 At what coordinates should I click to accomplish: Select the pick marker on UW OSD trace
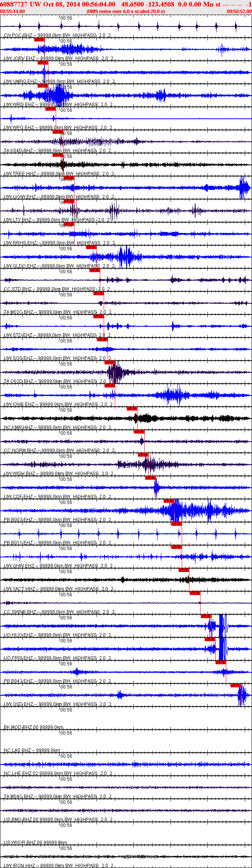click(235, 685)
